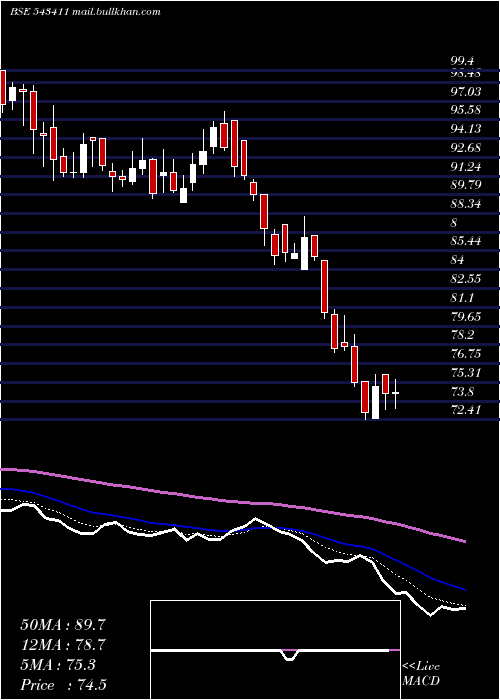Click the 5MA : 75.3 readout
Viewport: 500px width, 700px height.
[58, 665]
